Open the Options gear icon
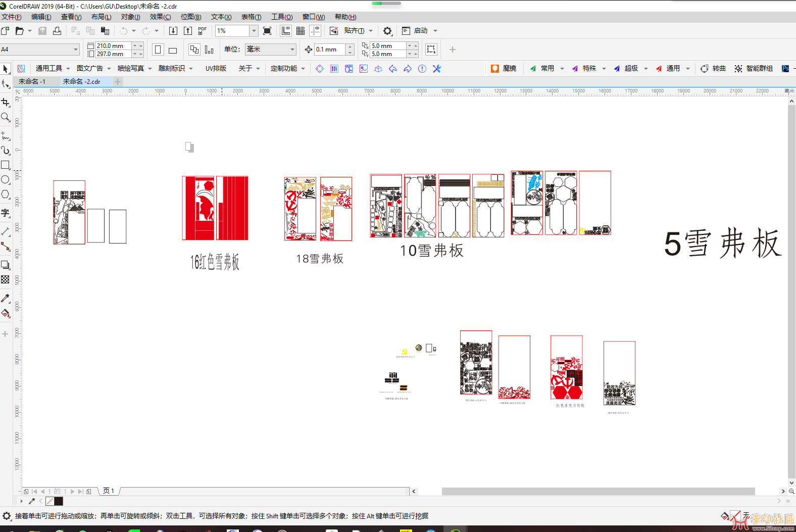796x532 pixels. tap(387, 31)
